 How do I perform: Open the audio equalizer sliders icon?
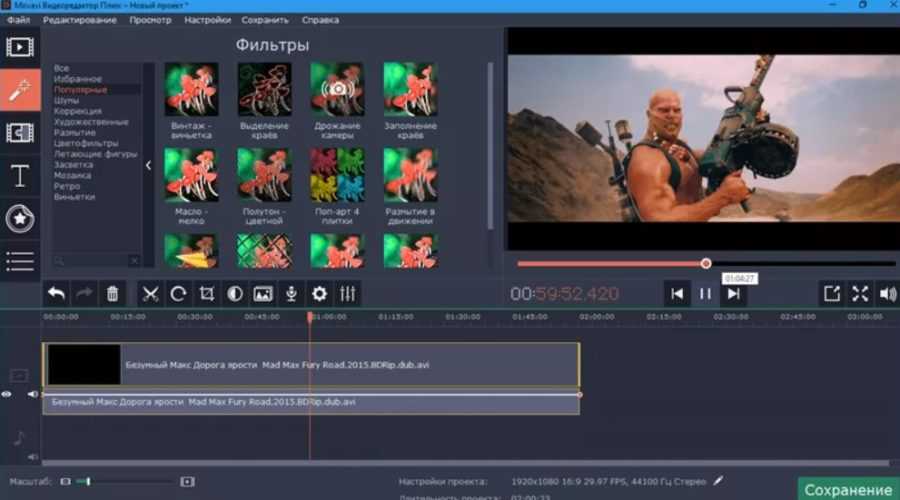click(x=348, y=294)
